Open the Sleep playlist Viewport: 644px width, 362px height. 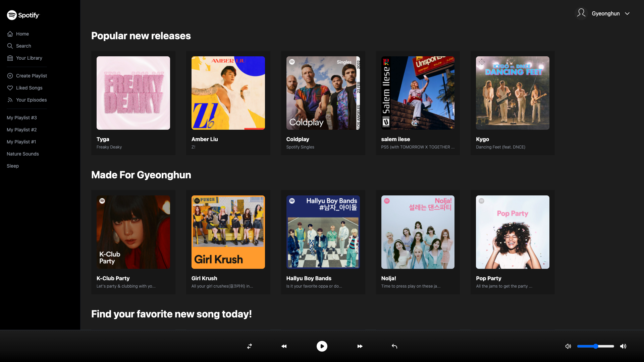coord(12,166)
